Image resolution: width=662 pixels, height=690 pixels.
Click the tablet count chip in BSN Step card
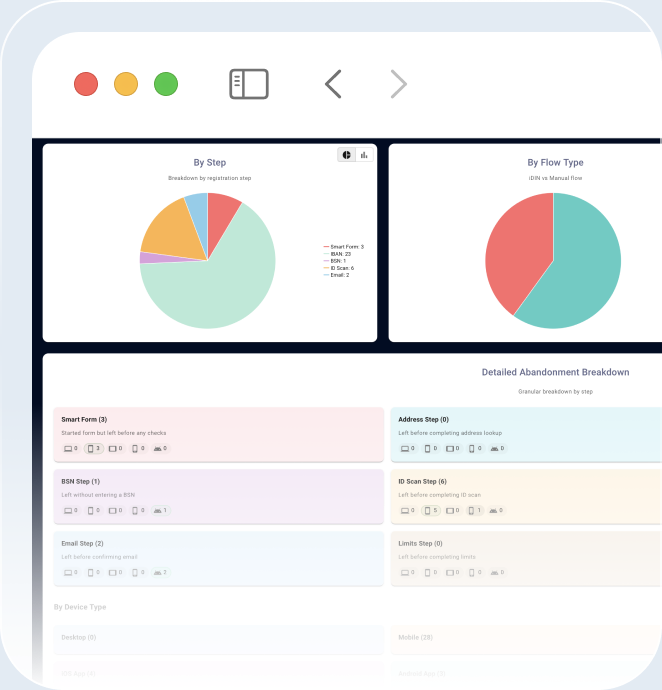click(x=115, y=510)
